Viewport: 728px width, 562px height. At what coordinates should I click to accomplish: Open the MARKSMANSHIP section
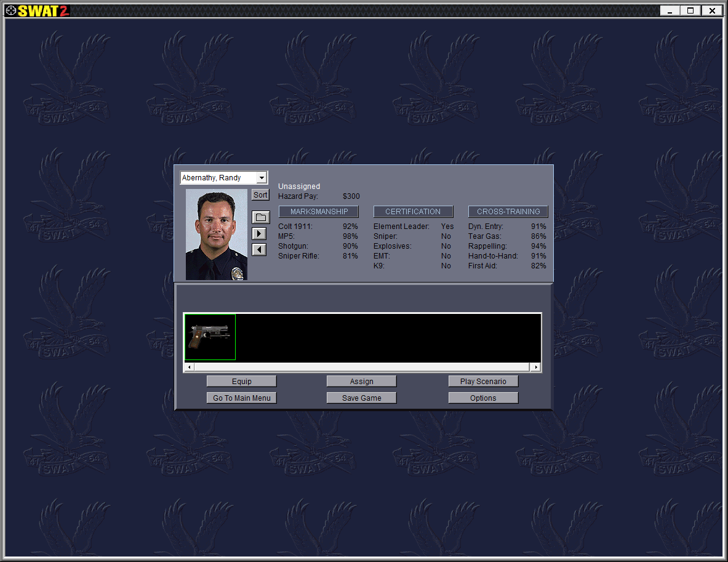[319, 212]
